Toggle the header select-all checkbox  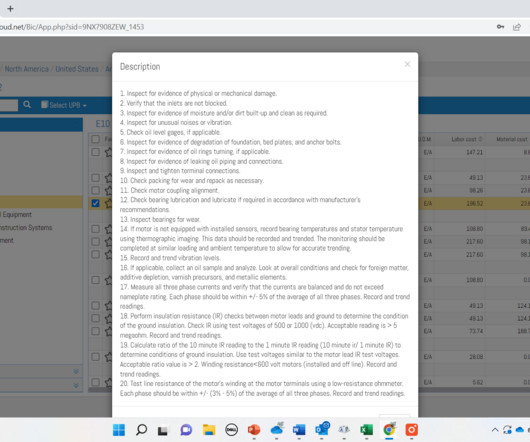coord(96,139)
